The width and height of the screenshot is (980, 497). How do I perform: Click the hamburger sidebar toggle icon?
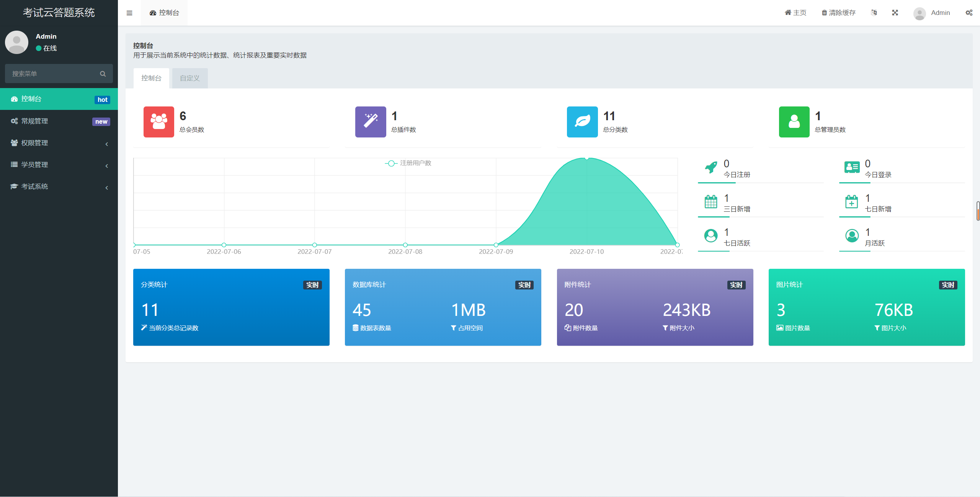tap(129, 13)
